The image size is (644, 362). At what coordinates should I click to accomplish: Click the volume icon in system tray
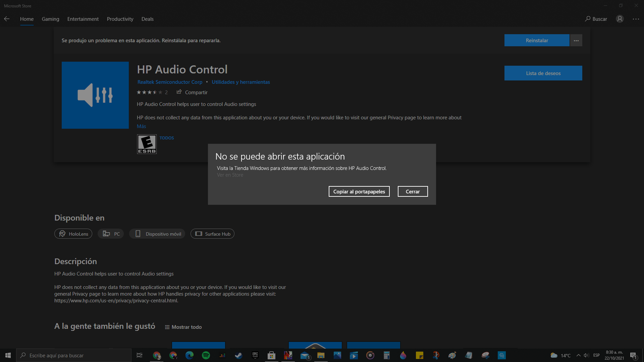pyautogui.click(x=586, y=355)
